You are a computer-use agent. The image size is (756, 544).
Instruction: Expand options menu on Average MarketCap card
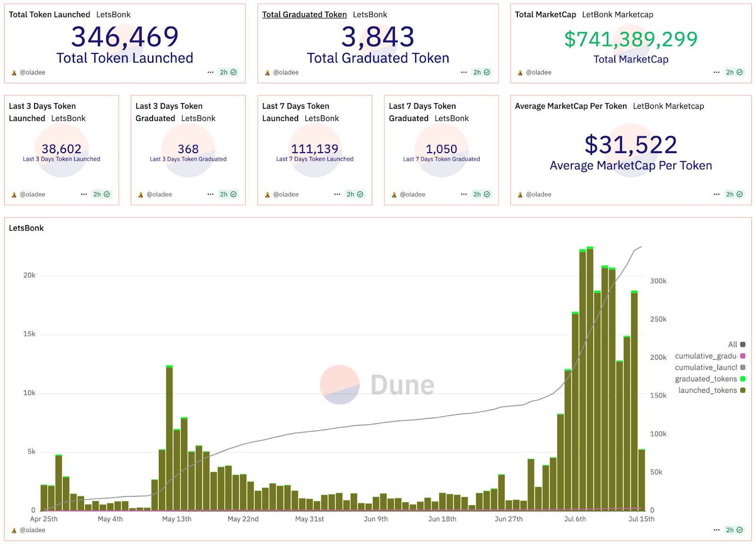717,194
